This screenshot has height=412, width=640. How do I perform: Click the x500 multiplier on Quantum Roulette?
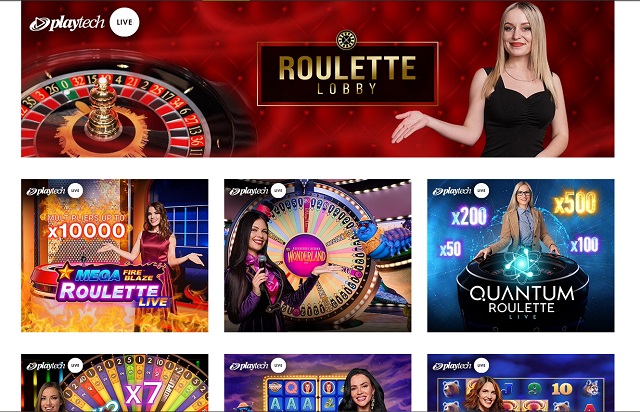576,203
